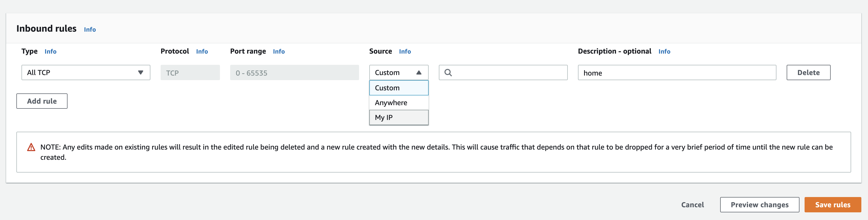
Task: Click the warning triangle icon in the note
Action: click(x=31, y=147)
